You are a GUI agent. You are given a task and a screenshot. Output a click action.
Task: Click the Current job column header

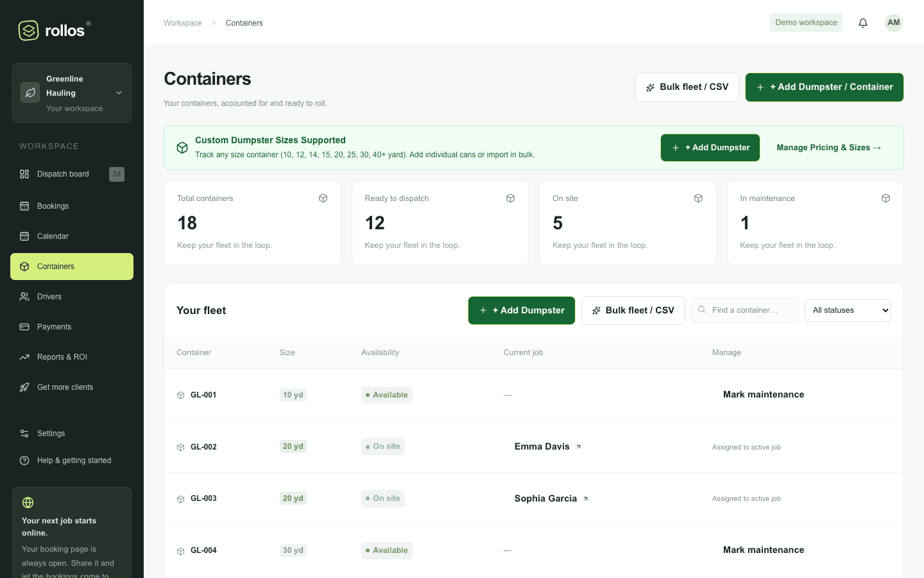click(524, 353)
